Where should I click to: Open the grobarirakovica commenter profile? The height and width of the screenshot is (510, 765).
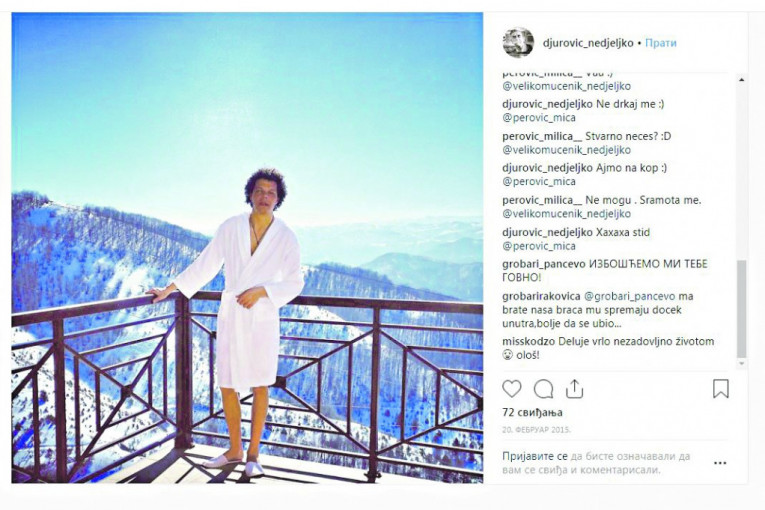pos(541,296)
